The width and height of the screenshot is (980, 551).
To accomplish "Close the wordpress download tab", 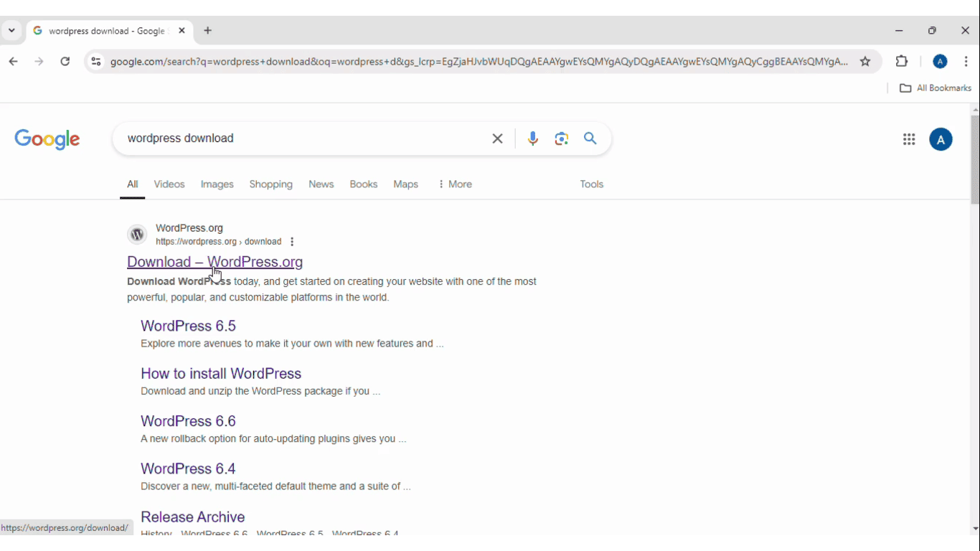I will [182, 31].
